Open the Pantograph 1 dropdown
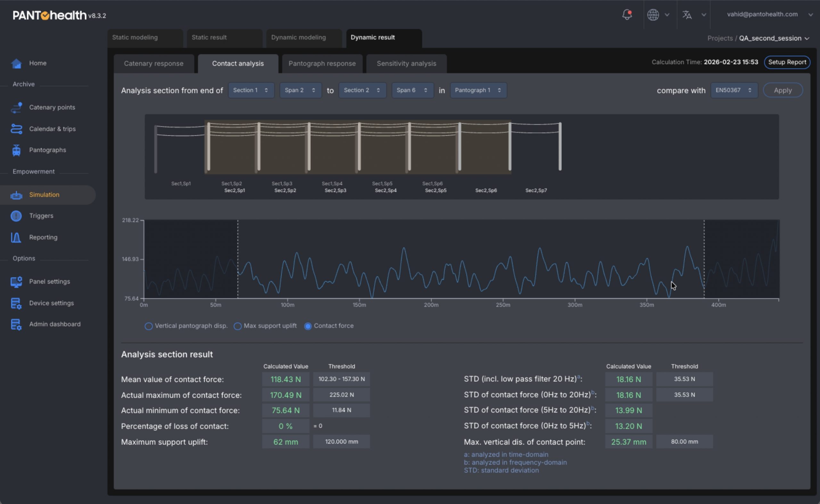Viewport: 820px width, 504px height. (x=478, y=90)
